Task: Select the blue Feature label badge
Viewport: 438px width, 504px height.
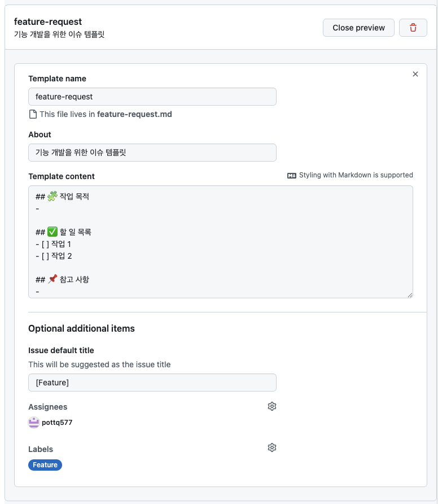Action: point(45,465)
